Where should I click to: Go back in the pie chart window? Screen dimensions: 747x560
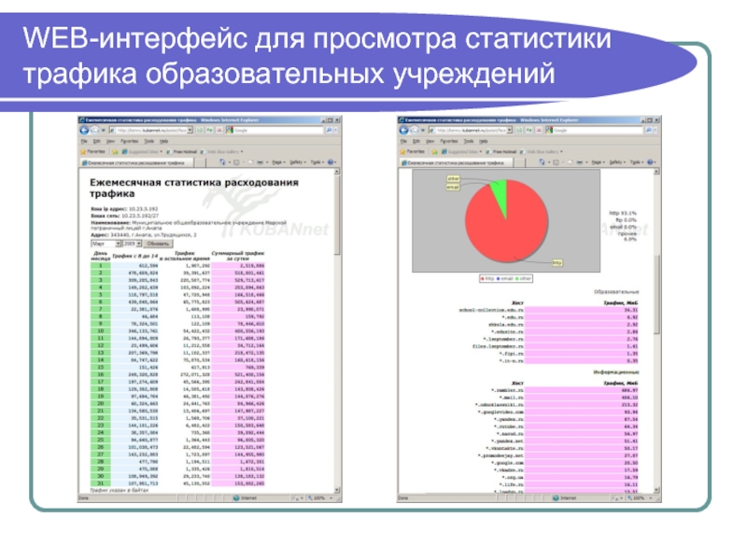[x=404, y=130]
